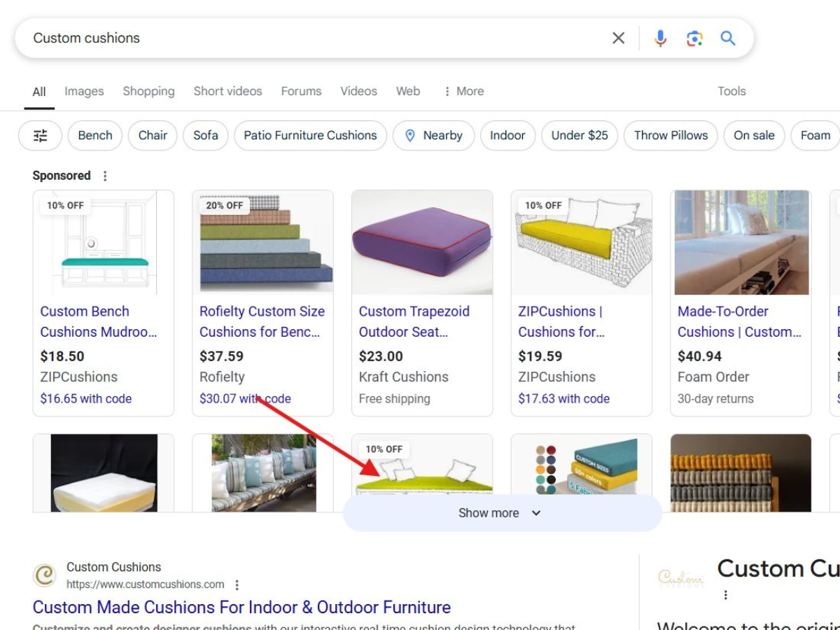Screen dimensions: 840x630
Task: Click the stacked colored cushions image
Action: click(x=263, y=242)
